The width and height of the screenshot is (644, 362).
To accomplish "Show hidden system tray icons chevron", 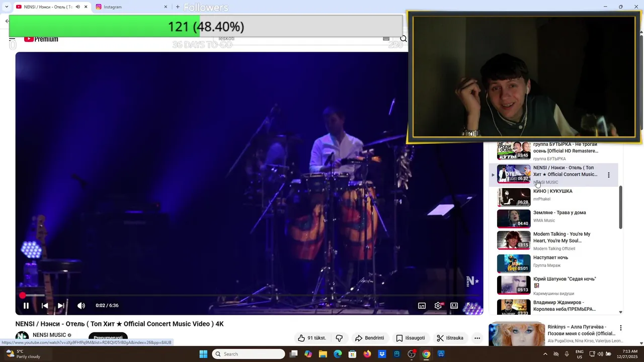I will (545, 354).
